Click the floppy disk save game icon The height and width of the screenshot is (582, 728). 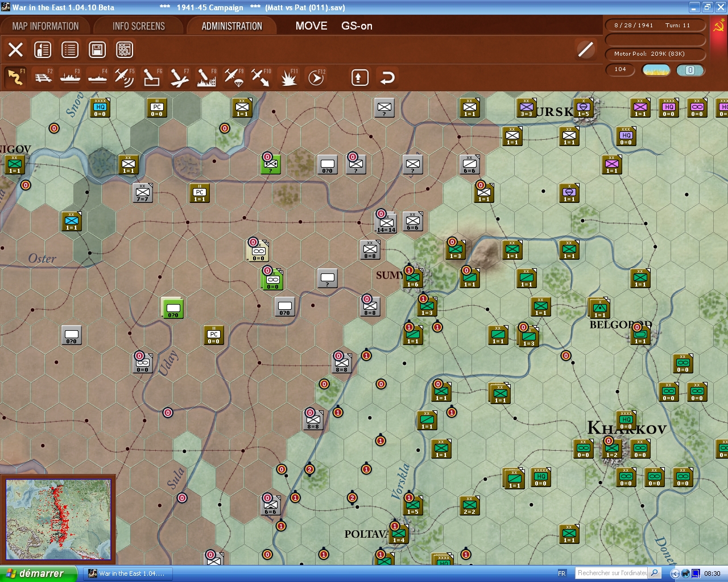coord(97,49)
